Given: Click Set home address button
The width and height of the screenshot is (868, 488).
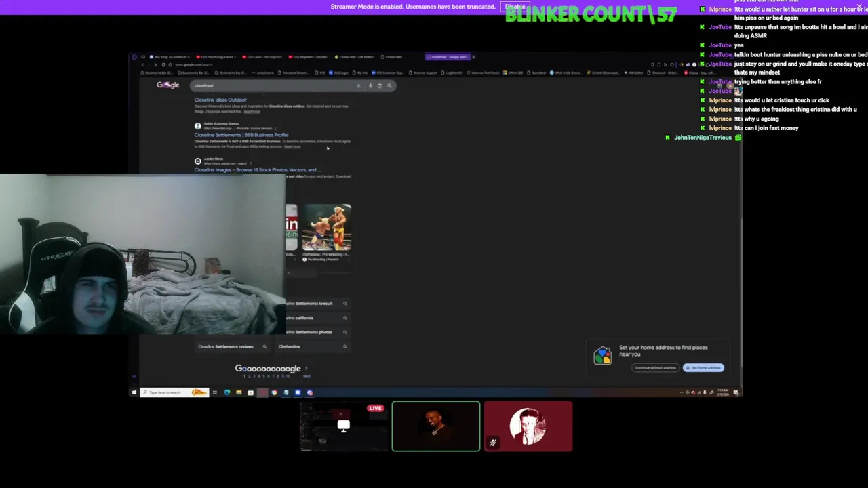Looking at the screenshot, I should point(703,368).
